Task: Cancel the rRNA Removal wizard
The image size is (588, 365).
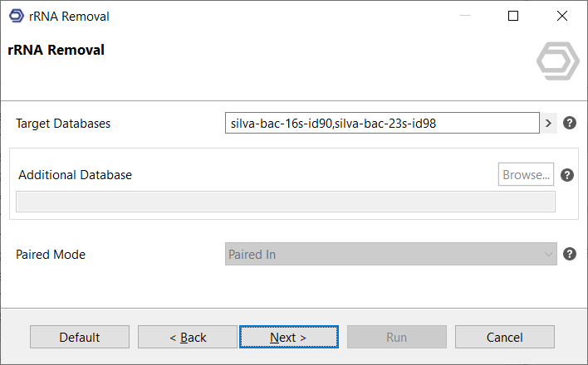Action: click(x=505, y=337)
